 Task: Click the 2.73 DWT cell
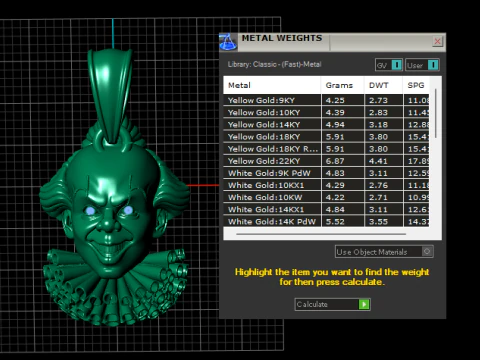pos(384,100)
